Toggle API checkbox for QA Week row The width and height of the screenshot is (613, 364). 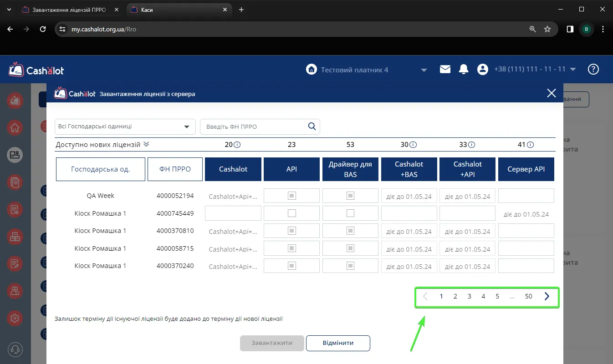292,196
